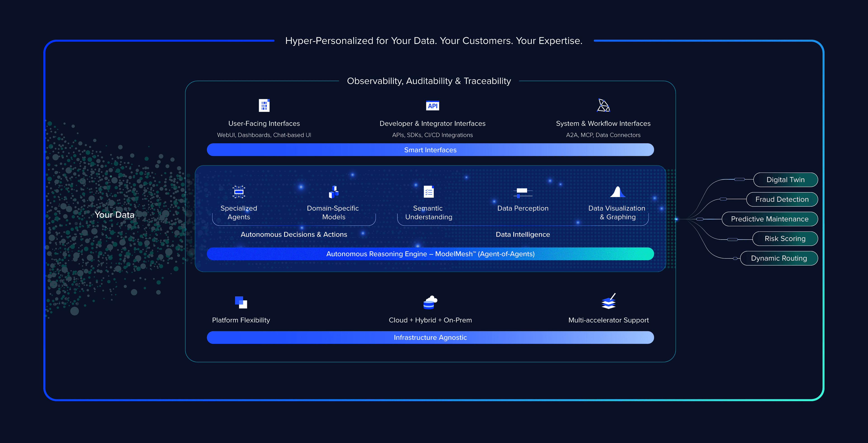868x443 pixels.
Task: Click the Autonomous Reasoning Engine ModelMesh bar
Action: tap(430, 254)
